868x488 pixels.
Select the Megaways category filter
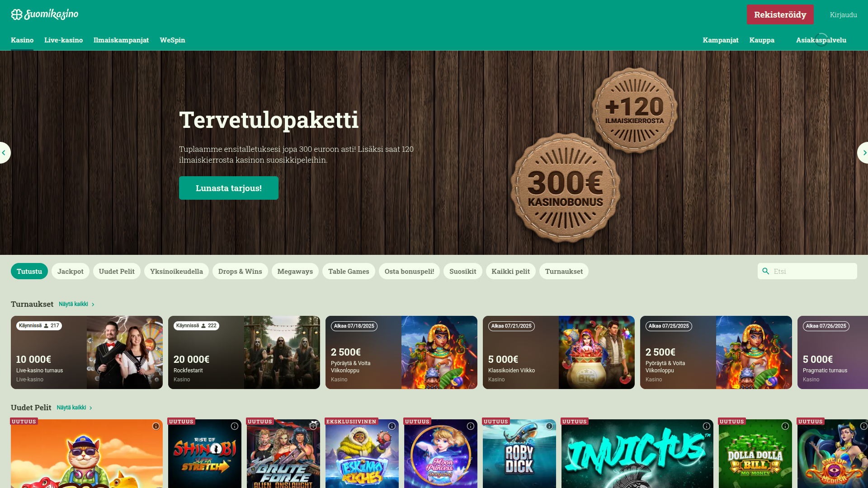(295, 271)
